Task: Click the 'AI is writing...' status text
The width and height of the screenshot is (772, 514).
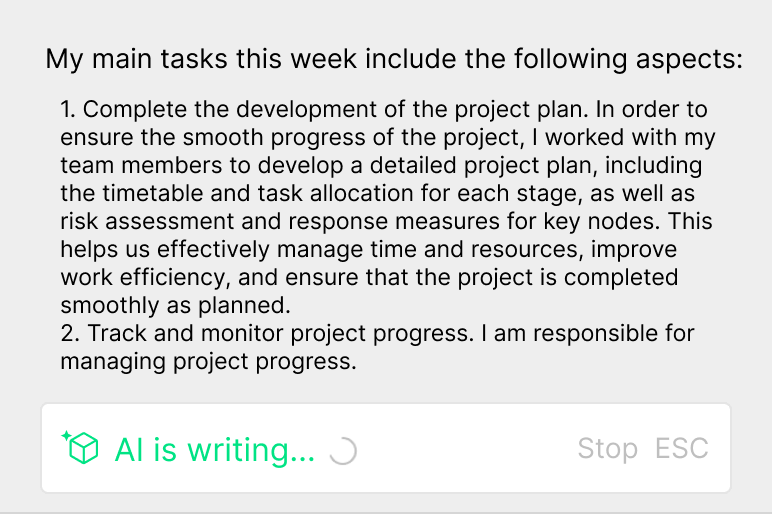Action: pos(214,450)
